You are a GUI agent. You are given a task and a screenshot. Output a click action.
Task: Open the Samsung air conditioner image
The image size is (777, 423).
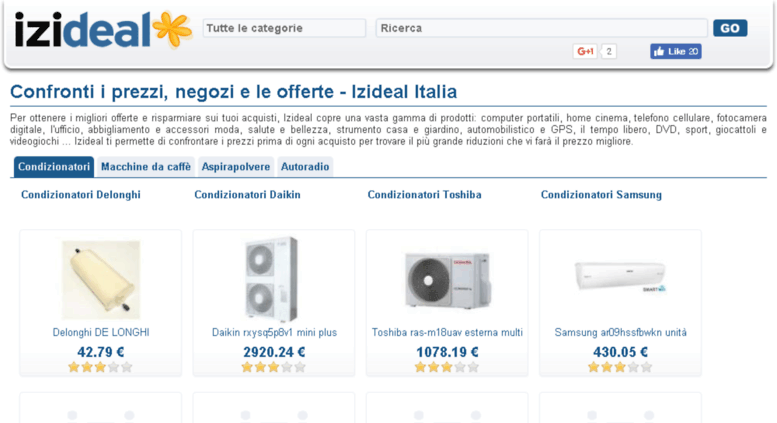pos(620,277)
